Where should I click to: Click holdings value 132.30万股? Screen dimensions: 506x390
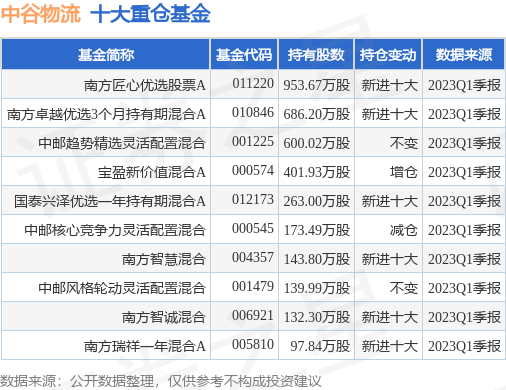click(317, 317)
